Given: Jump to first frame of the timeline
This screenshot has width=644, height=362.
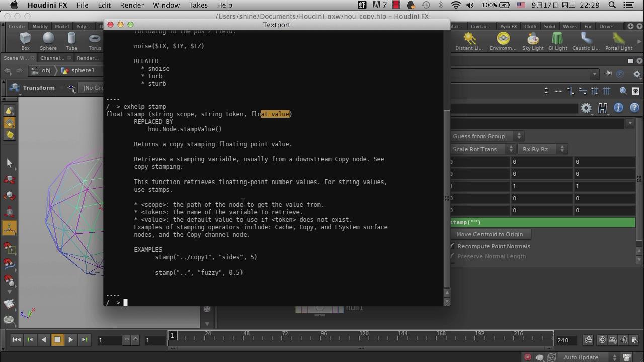Looking at the screenshot, I should pos(17,340).
